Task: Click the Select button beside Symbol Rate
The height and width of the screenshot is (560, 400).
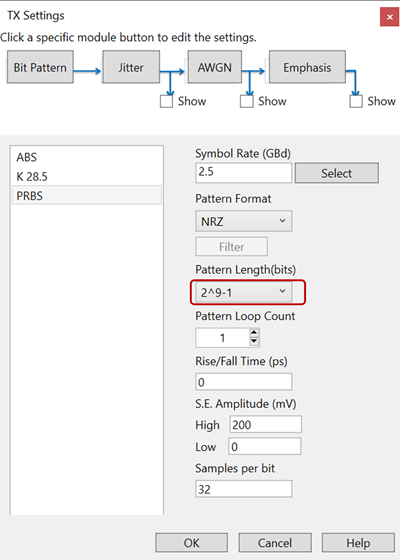Action: point(336,173)
